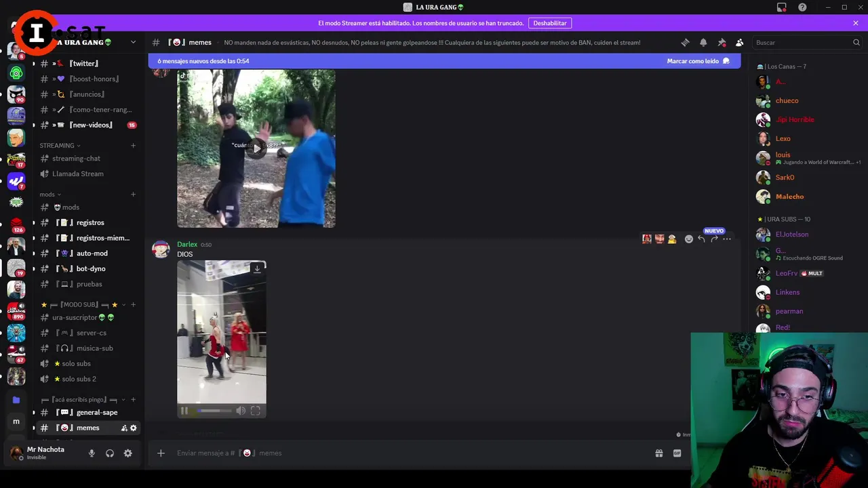Open Mr Nachota user profile panel
This screenshot has width=868, height=488.
pyautogui.click(x=45, y=453)
